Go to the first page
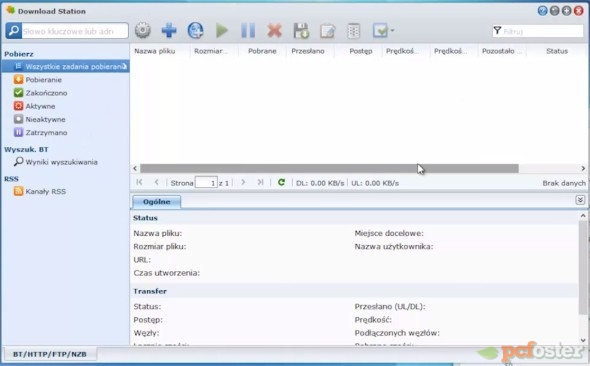 click(x=139, y=182)
